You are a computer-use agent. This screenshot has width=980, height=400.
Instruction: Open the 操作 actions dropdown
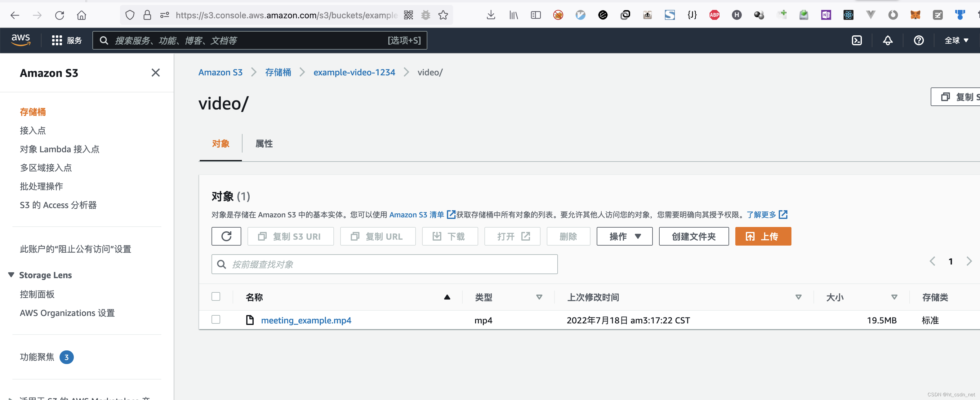(624, 237)
